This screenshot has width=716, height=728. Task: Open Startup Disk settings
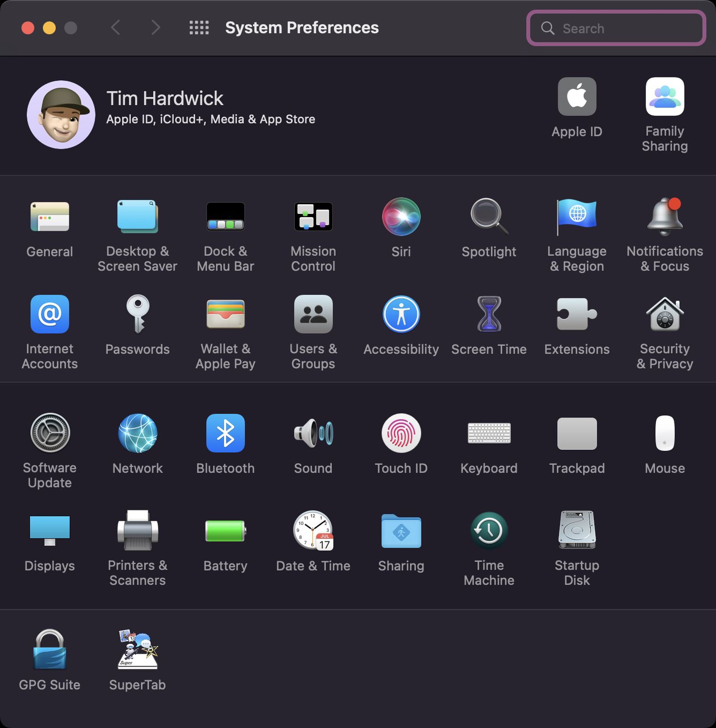point(577,531)
